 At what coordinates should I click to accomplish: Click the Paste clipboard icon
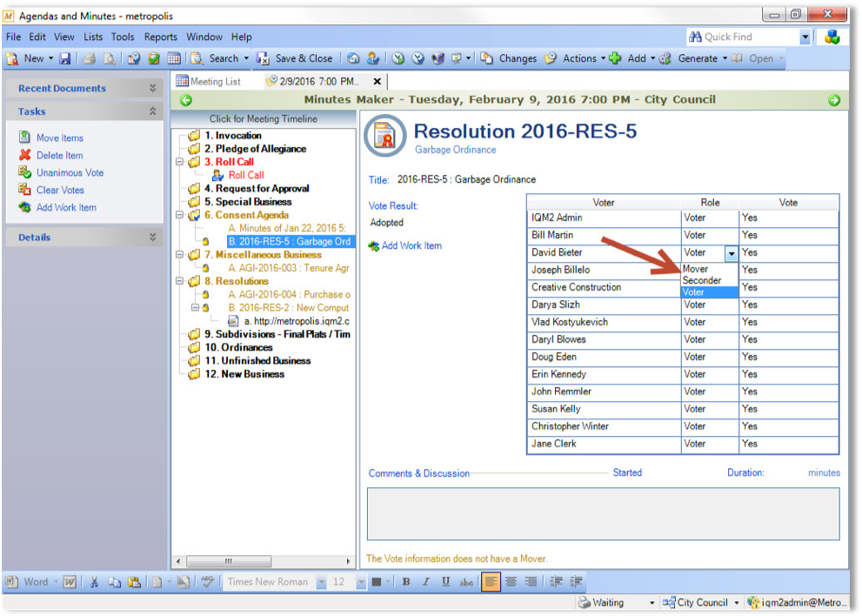(x=134, y=582)
